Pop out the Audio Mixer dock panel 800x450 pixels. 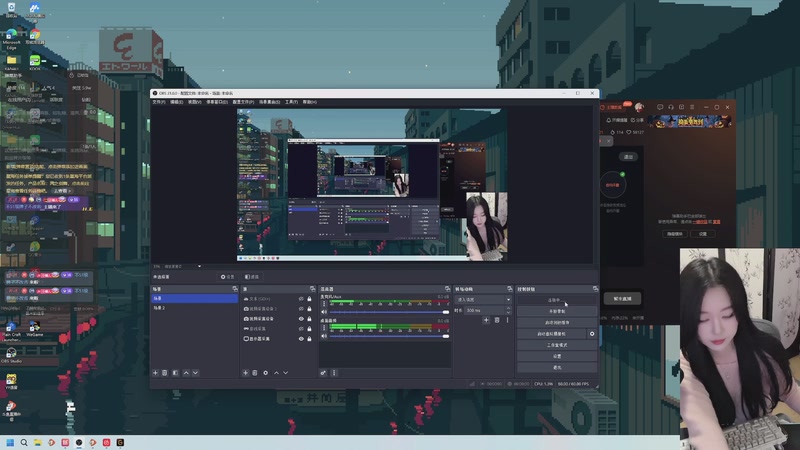[x=447, y=289]
